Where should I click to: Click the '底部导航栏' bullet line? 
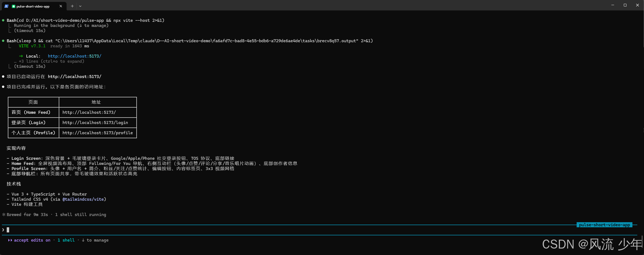(x=72, y=174)
